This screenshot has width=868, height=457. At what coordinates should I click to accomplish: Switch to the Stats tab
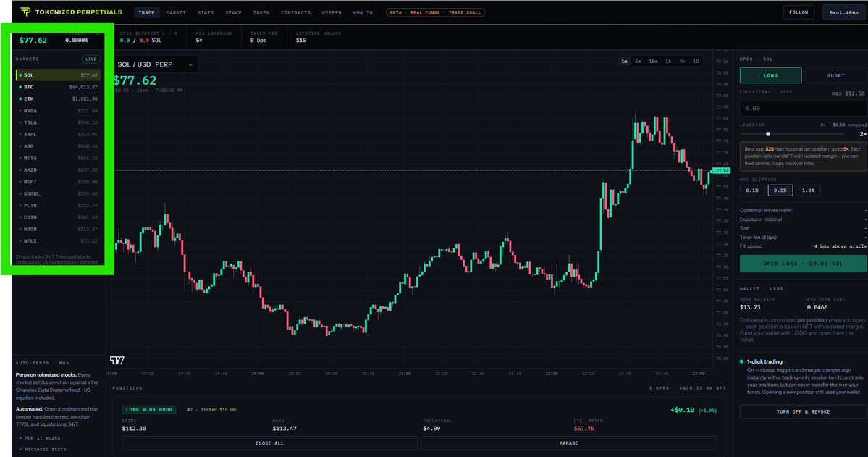206,12
